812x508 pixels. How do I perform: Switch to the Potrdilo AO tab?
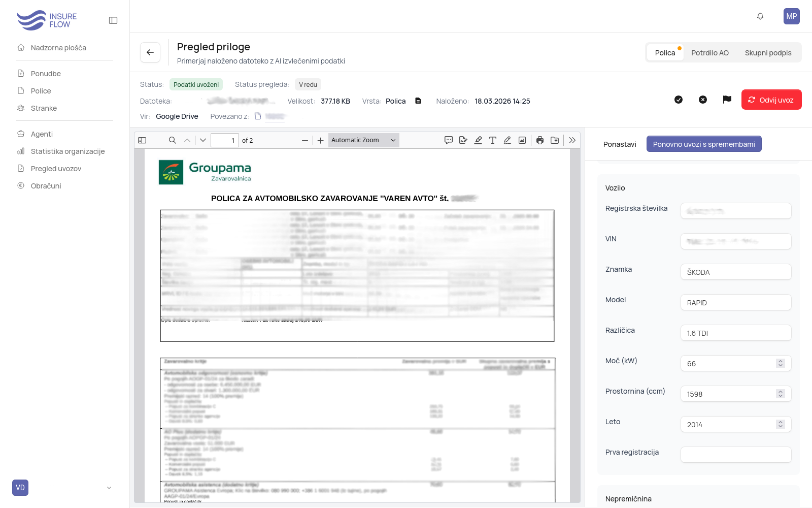point(709,53)
